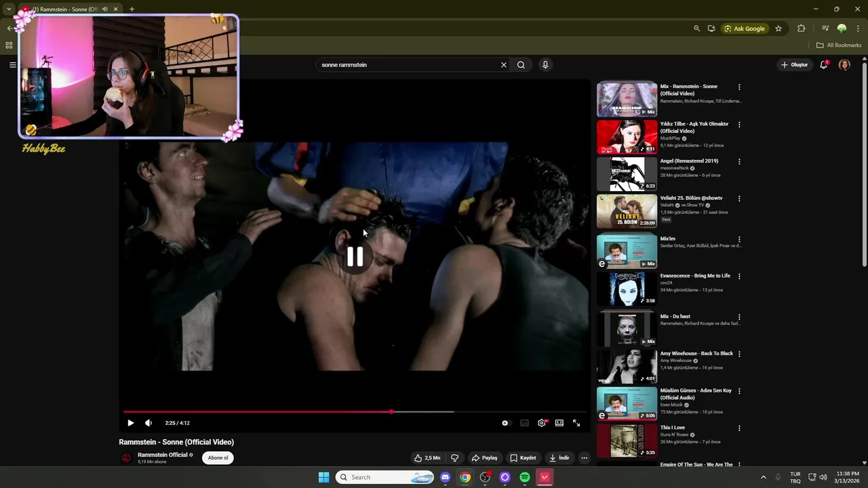Screen dimensions: 868x488
Task: Open Windows Start menu
Action: [x=324, y=477]
